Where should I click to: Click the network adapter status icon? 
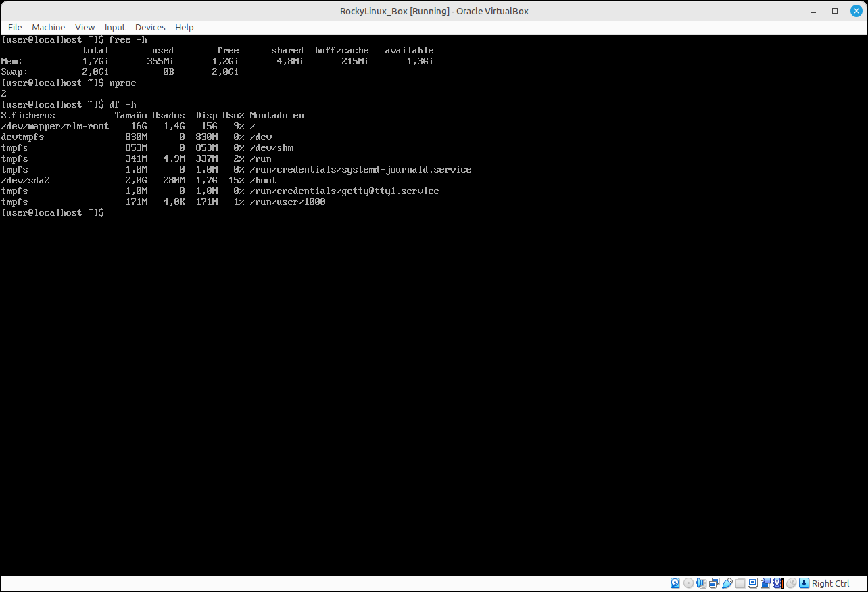pos(714,583)
